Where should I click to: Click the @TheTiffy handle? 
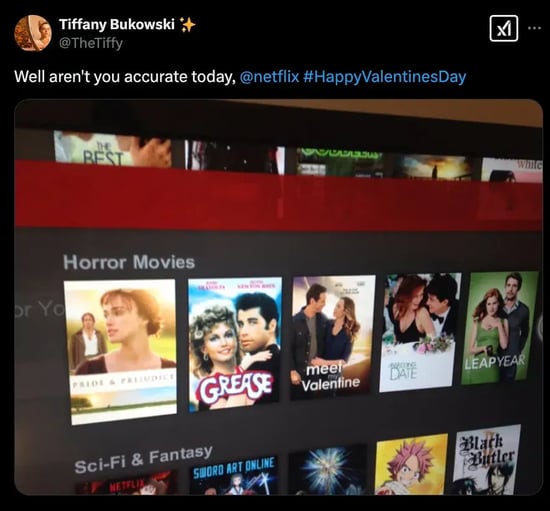(x=91, y=43)
